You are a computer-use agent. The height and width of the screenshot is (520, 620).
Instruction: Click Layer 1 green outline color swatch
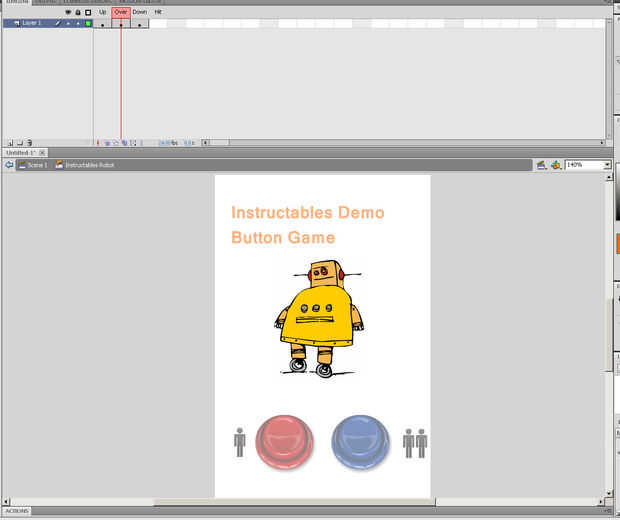[88, 22]
